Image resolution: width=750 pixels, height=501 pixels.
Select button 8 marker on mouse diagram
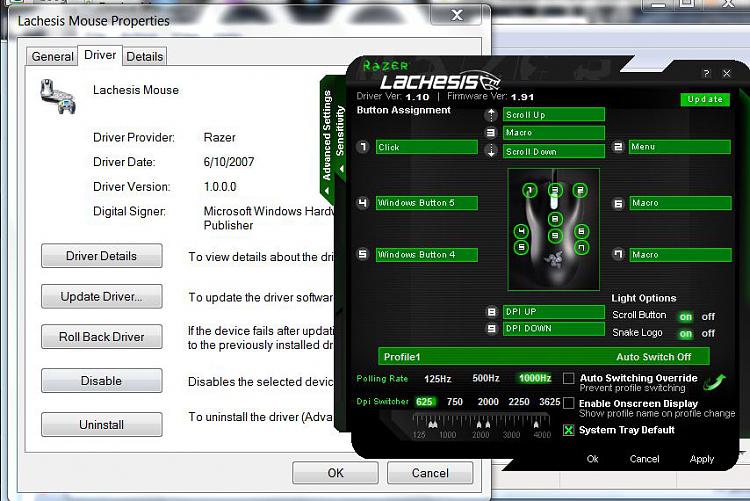tap(555, 219)
